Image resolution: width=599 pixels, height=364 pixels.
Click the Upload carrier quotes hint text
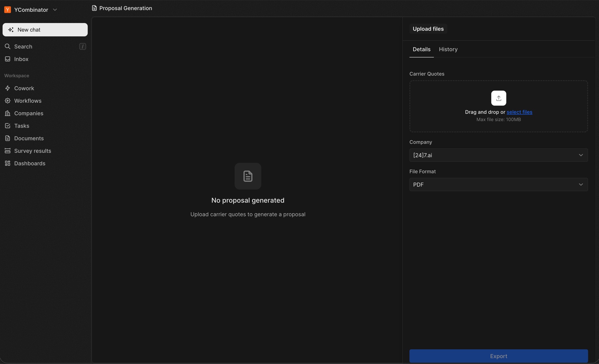(248, 214)
